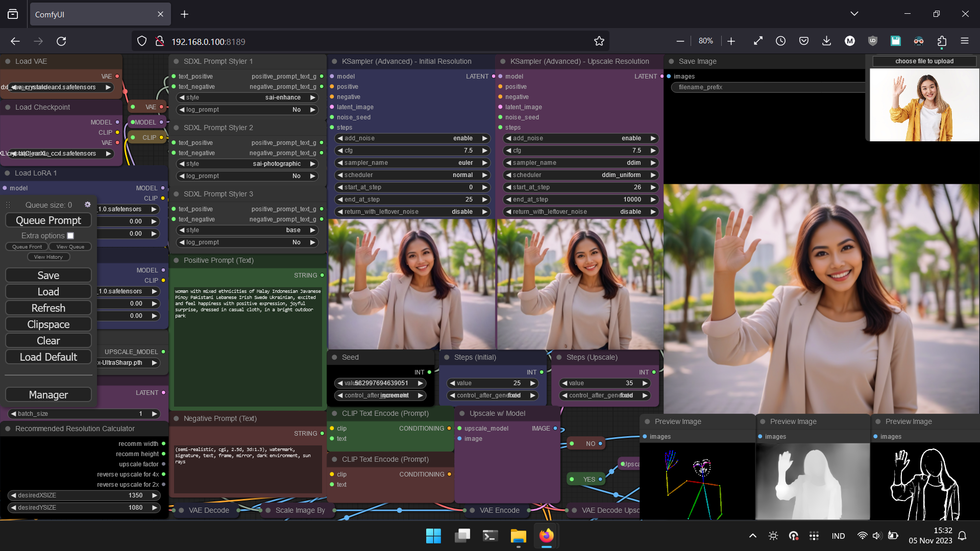Click the Load Default button
The width and height of the screenshot is (980, 551).
[x=48, y=357]
